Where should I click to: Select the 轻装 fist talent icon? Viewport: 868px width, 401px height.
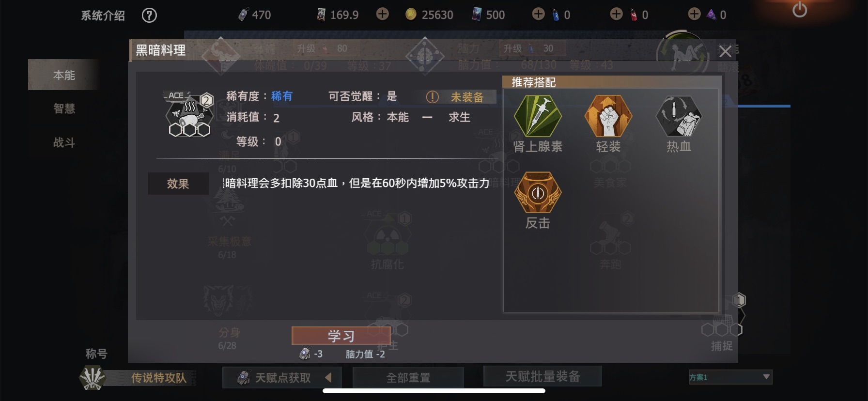coord(608,116)
